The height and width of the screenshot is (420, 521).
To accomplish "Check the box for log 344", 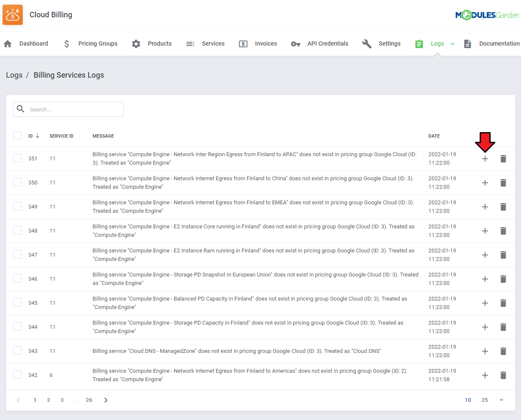I will (x=17, y=326).
